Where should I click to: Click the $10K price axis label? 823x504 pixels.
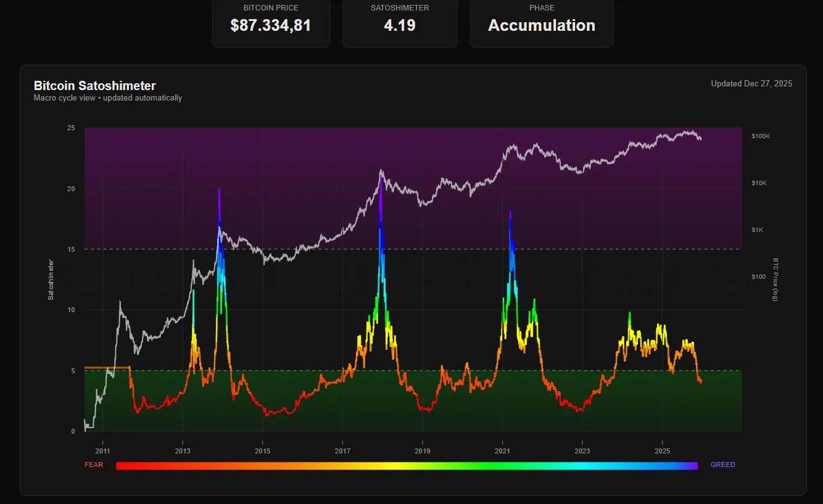(759, 183)
